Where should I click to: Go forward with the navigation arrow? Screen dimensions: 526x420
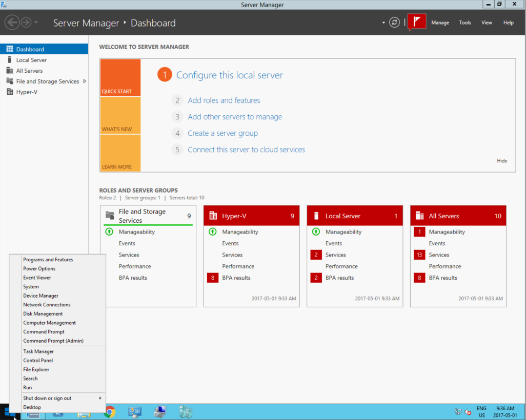tap(26, 23)
